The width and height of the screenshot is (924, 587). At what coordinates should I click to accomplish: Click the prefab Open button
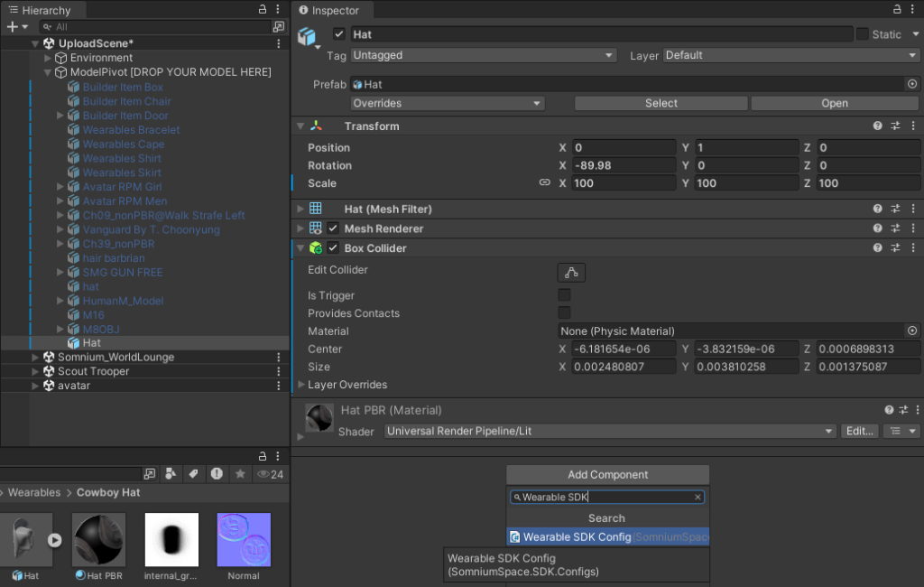[x=834, y=103]
